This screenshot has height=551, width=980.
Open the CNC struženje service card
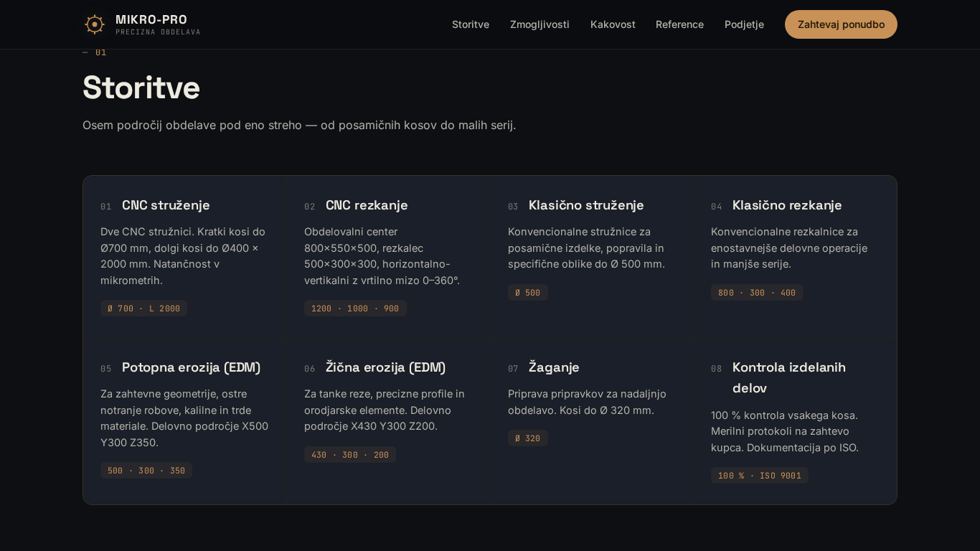166,205
